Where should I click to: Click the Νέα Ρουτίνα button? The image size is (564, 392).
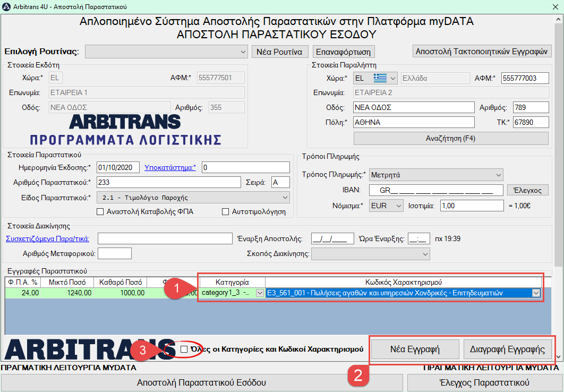(279, 52)
